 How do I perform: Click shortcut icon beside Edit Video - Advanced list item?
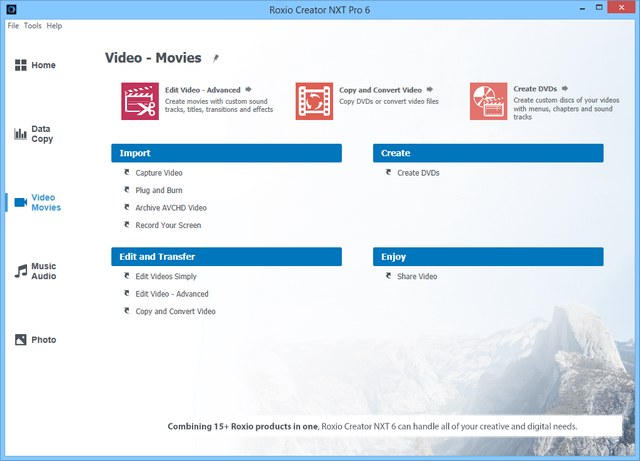[127, 293]
